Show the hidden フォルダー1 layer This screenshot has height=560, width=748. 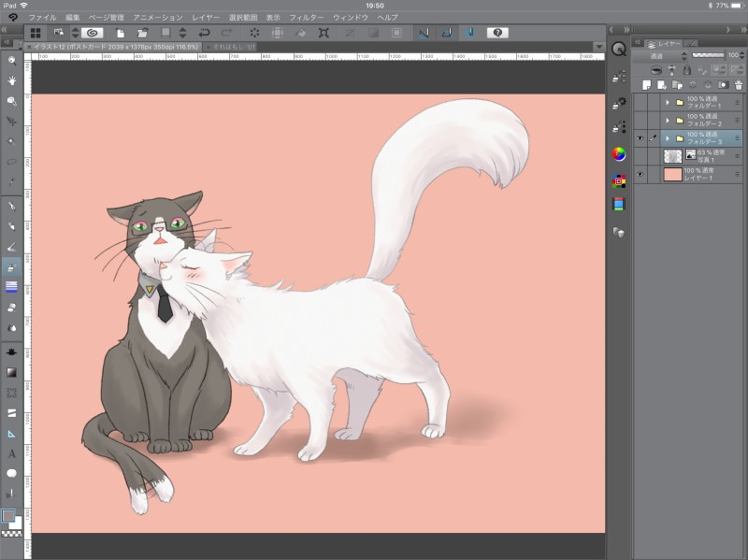pos(640,102)
